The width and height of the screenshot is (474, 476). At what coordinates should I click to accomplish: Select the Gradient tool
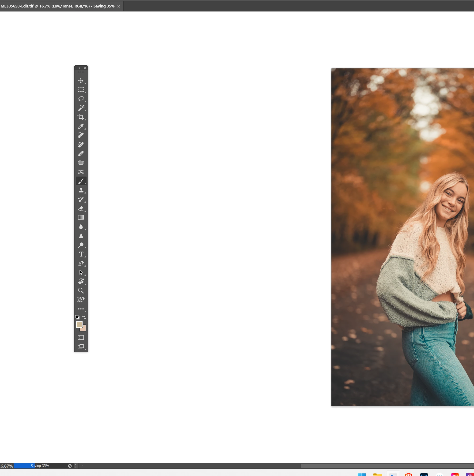pos(81,218)
